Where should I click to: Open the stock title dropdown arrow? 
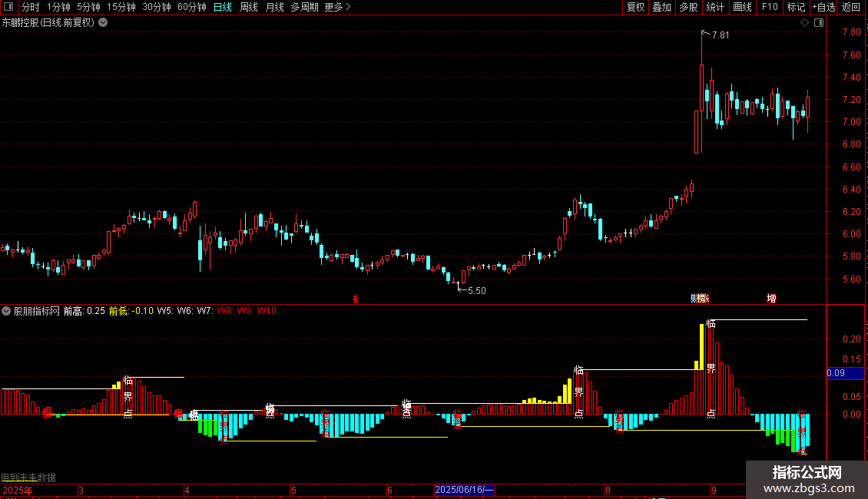(103, 22)
